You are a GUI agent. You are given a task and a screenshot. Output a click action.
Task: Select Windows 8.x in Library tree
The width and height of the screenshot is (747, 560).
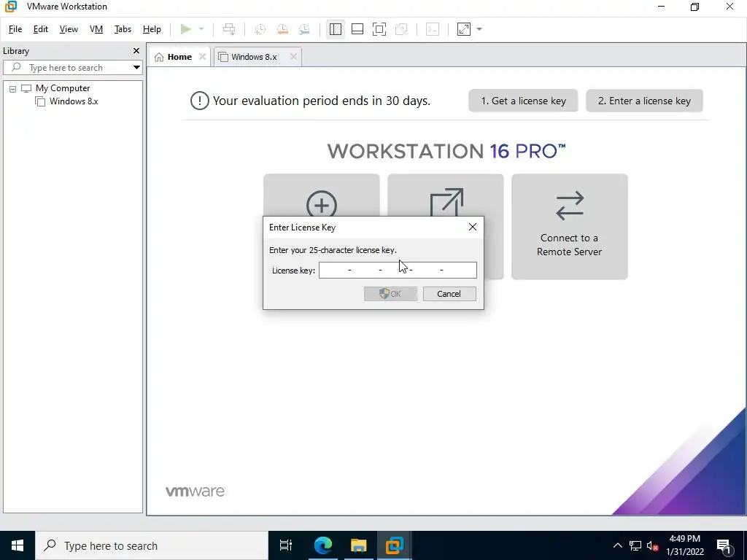(74, 101)
